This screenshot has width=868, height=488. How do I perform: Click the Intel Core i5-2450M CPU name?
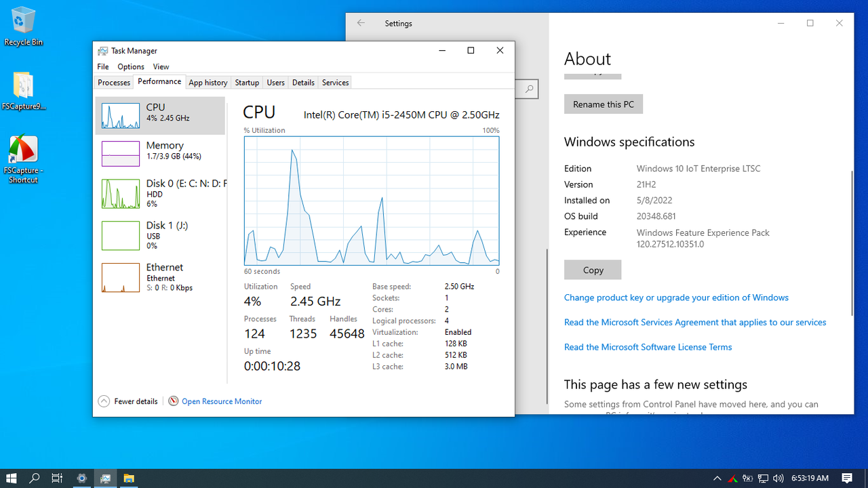pyautogui.click(x=401, y=115)
